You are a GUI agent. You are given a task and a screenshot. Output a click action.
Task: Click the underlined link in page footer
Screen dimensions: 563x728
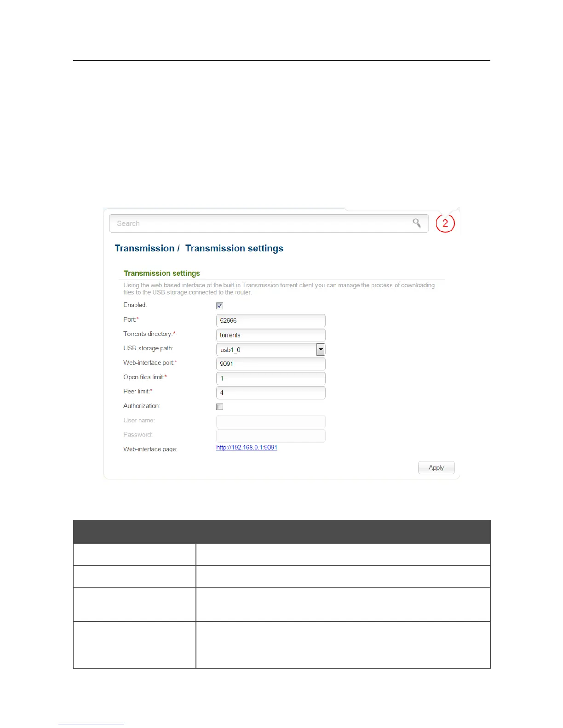point(91,723)
